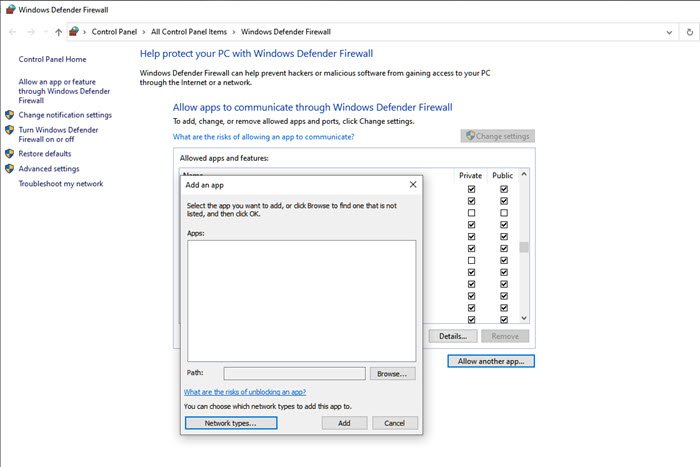Open Turn Windows Defender Firewall on or off
The width and height of the screenshot is (700, 467).
coord(58,134)
